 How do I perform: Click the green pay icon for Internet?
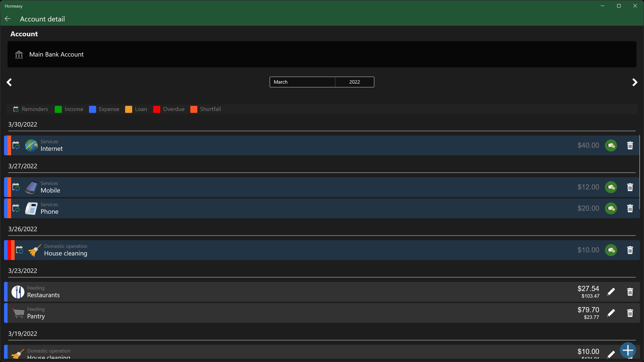(x=611, y=145)
